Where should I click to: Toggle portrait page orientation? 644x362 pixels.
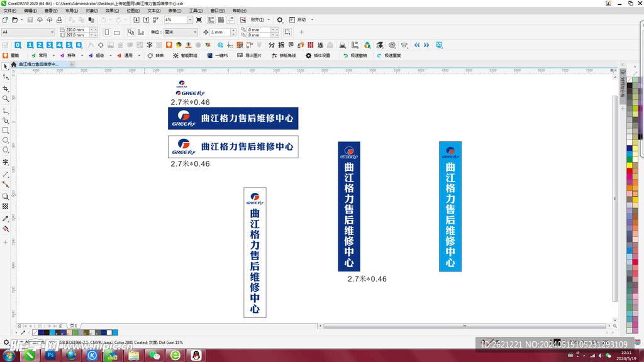[107, 32]
